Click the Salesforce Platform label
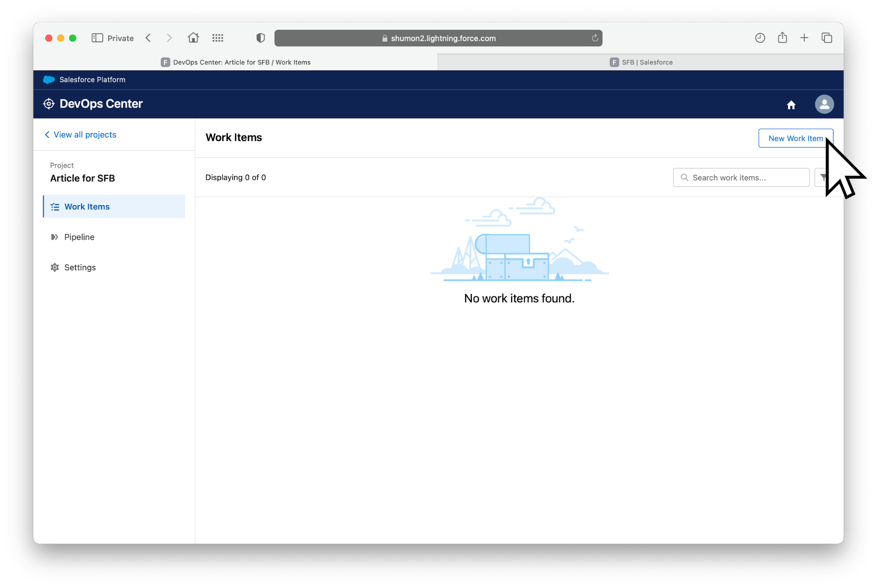The image size is (877, 588). tap(92, 80)
